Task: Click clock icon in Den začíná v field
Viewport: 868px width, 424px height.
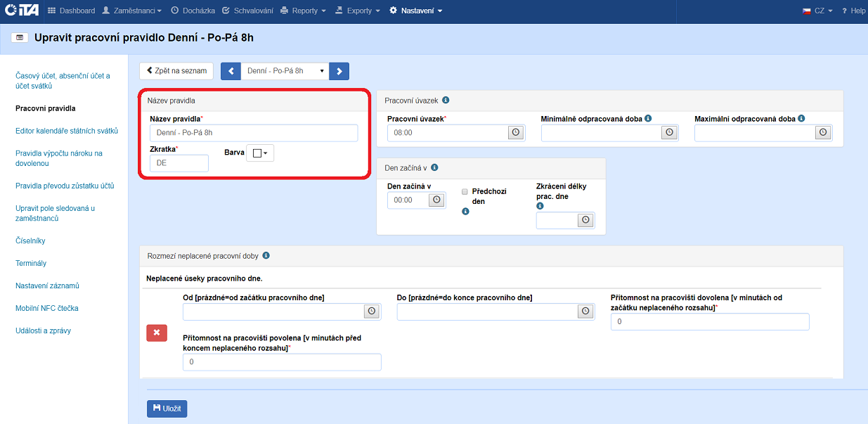Action: click(436, 200)
